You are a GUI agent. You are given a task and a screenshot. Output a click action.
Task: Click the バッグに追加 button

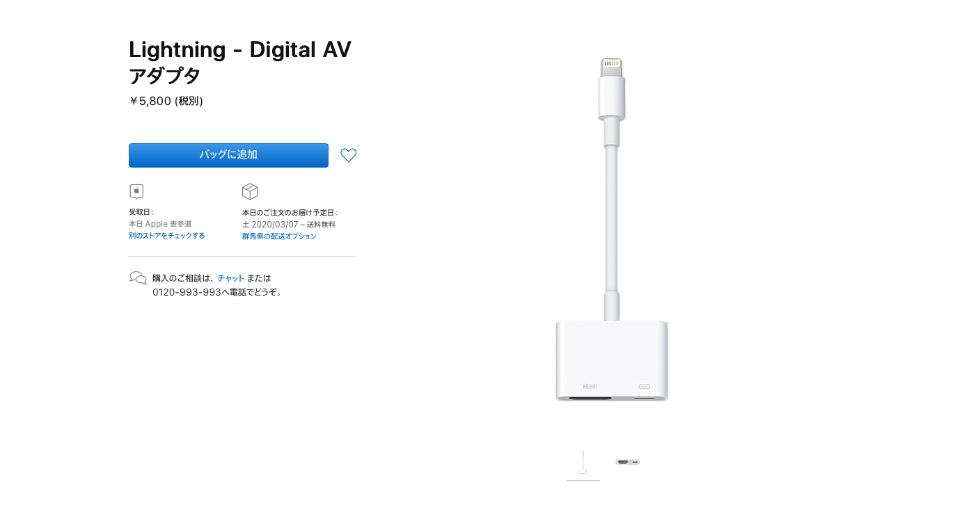coord(228,155)
